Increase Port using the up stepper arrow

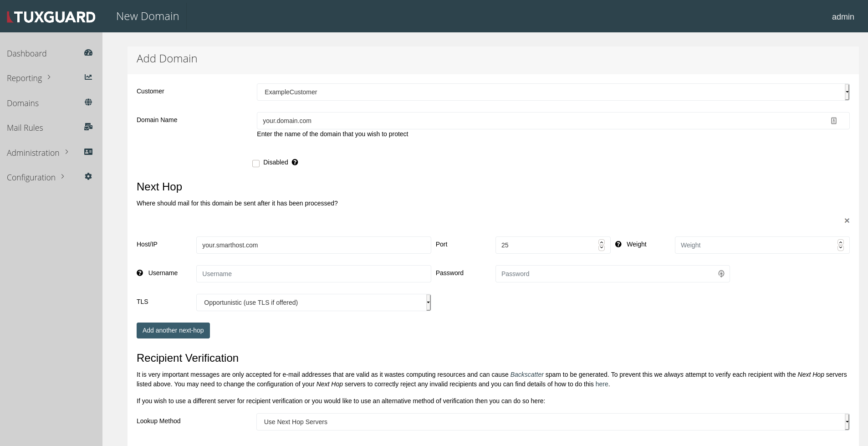pos(601,242)
